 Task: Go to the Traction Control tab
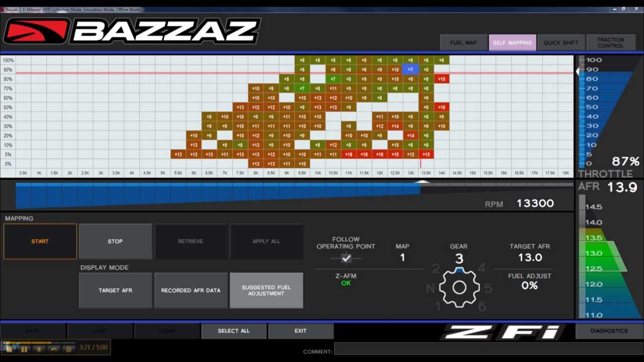610,43
